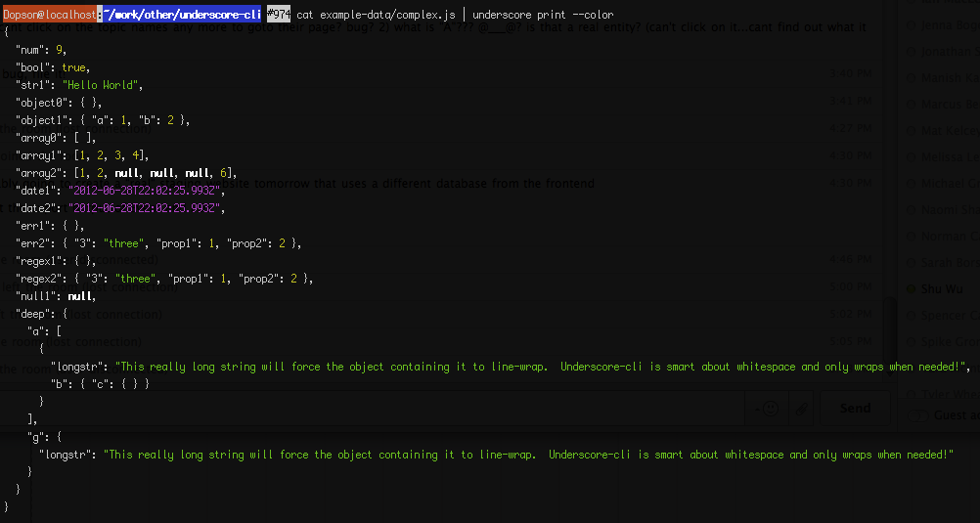This screenshot has height=523, width=980.
Task: Click the status dot beside Jenna
Action: [x=911, y=25]
